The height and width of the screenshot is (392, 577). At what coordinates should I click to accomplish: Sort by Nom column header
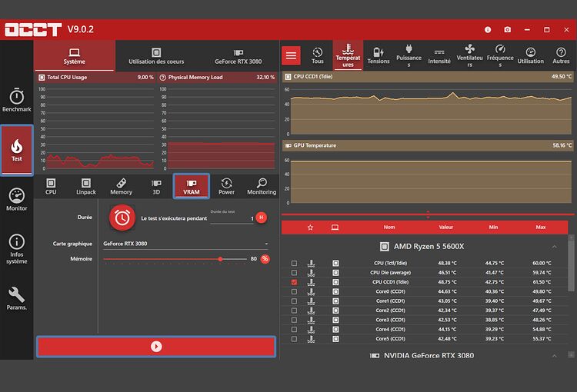(x=389, y=228)
